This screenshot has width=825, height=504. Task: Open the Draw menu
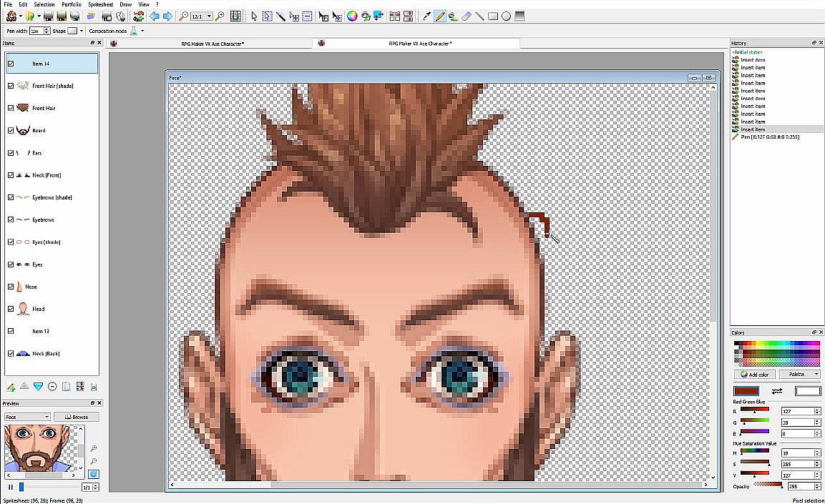tap(126, 4)
